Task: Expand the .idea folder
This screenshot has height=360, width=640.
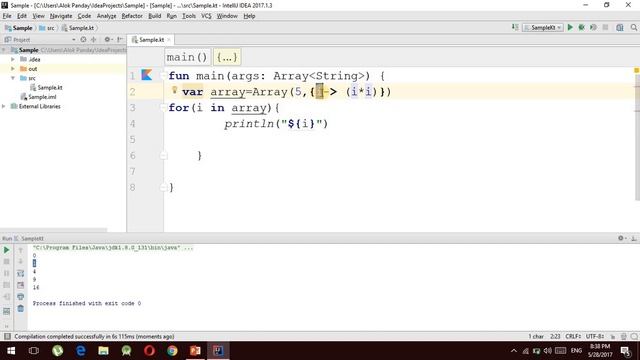Action: coord(13,59)
